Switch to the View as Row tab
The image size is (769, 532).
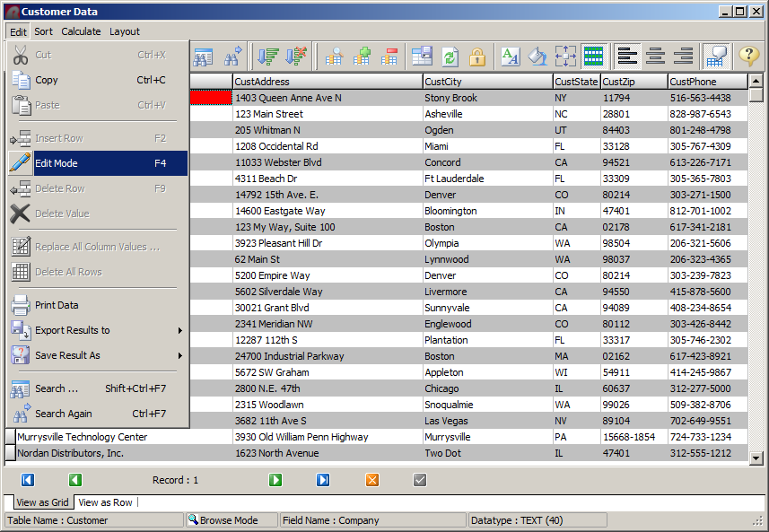[x=105, y=502]
